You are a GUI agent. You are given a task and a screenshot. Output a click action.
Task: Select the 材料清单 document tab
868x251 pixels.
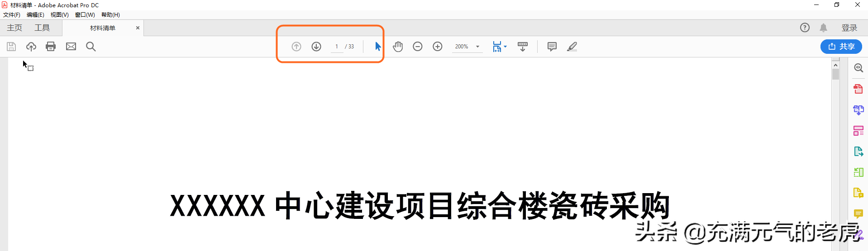click(103, 28)
